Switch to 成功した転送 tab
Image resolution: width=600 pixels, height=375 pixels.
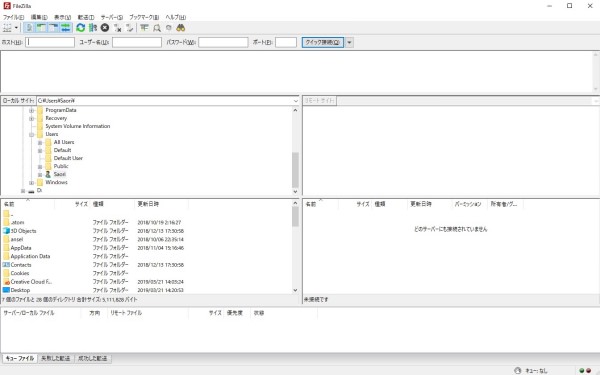93,359
